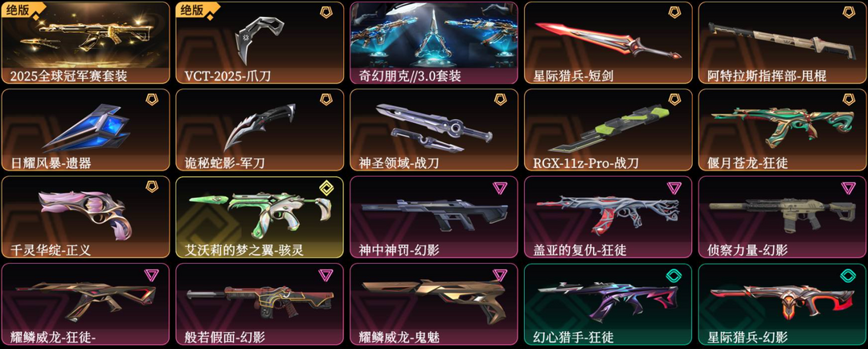Open the 千灵华绽-正义 pink pistol skin

pyautogui.click(x=86, y=217)
